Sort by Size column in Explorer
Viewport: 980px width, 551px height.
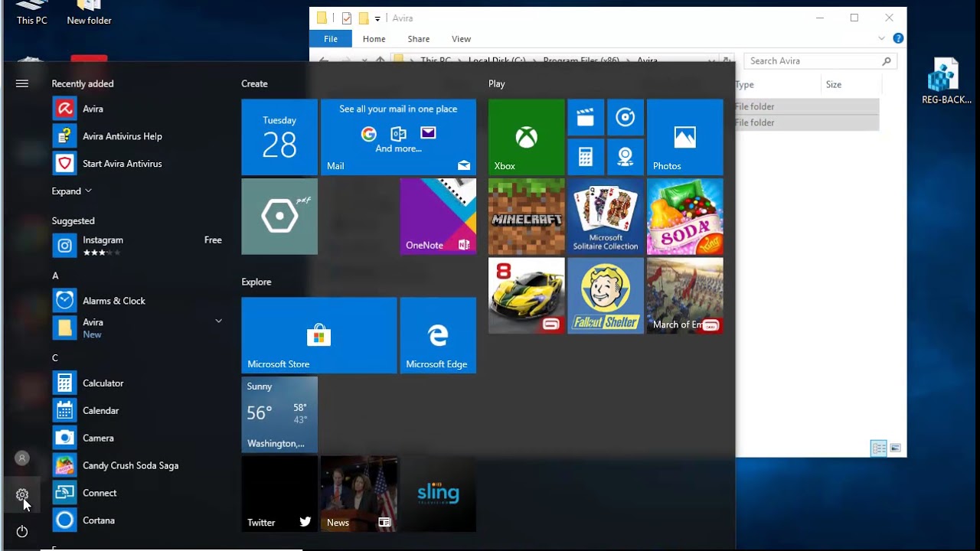point(834,85)
